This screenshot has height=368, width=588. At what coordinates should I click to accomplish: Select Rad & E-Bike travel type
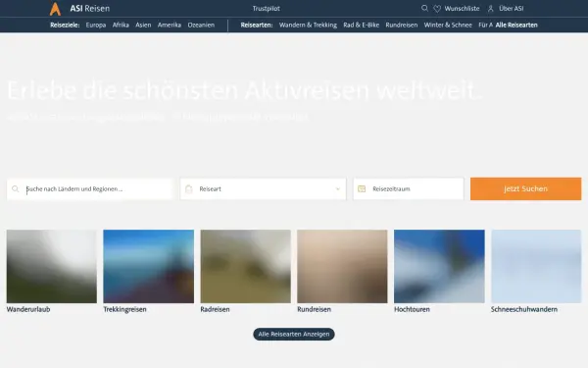point(361,26)
